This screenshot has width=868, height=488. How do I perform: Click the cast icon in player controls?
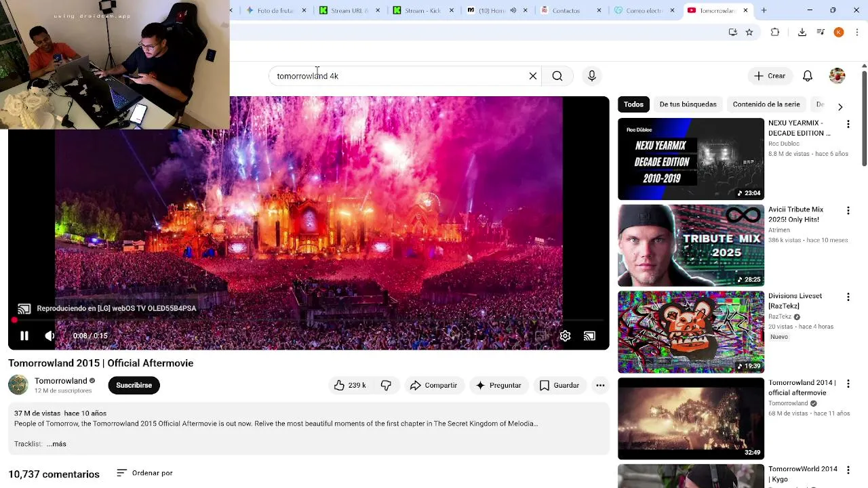(x=589, y=335)
